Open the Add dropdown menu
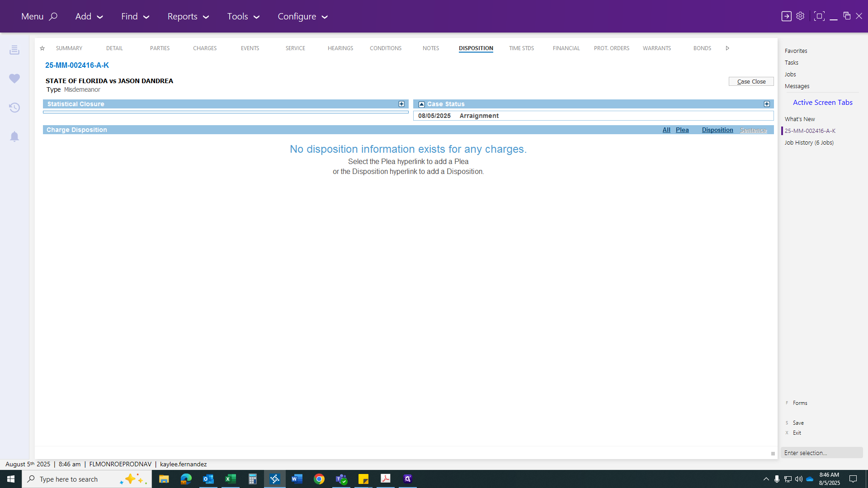Screen dimensions: 868x488 coord(89,16)
